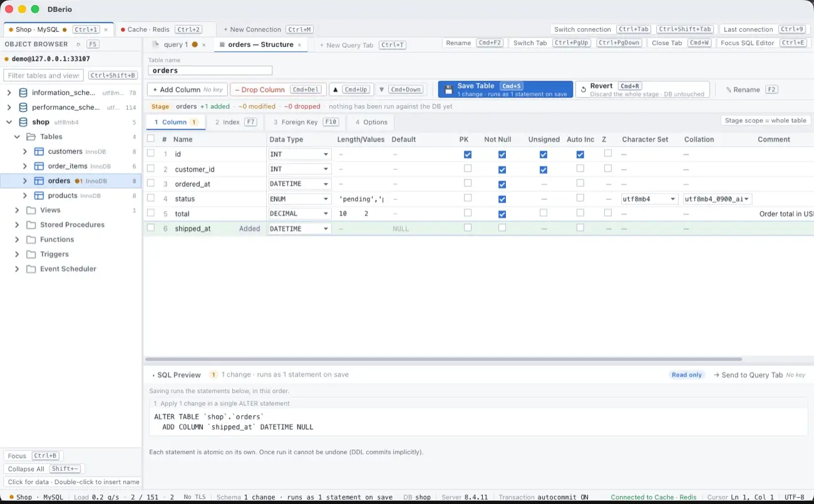Expand the information_schema database node
814x504 pixels.
(9, 93)
